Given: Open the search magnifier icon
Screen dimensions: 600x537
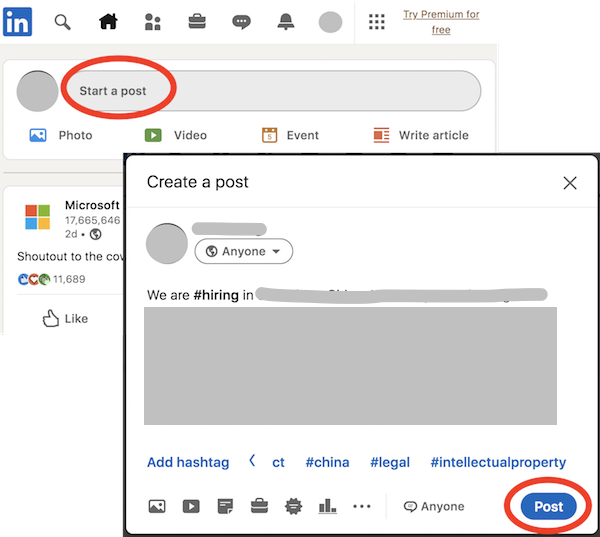Looking at the screenshot, I should (x=62, y=22).
